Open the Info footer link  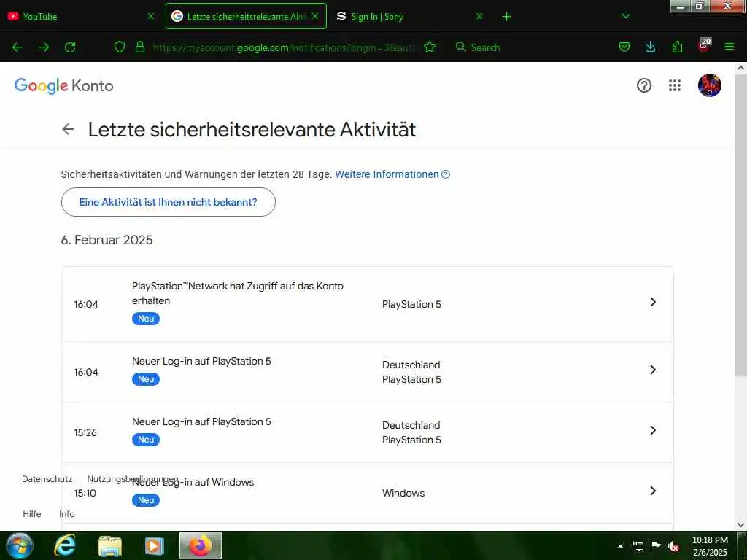point(66,514)
